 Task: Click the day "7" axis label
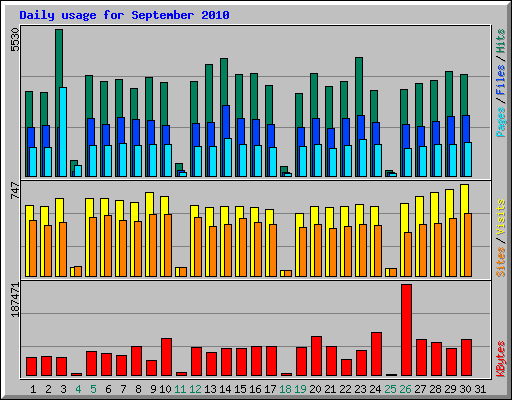tap(123, 389)
